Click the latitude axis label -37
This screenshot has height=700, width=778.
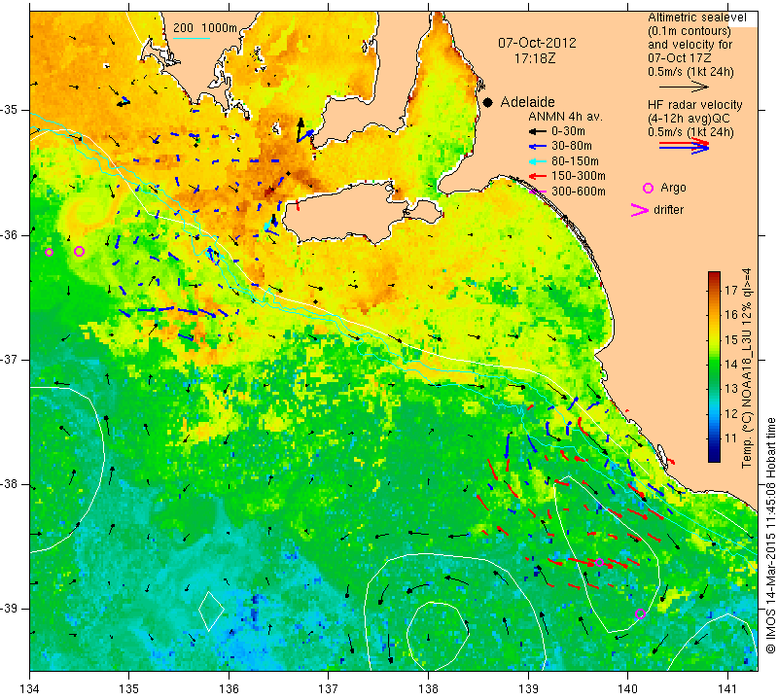9,359
